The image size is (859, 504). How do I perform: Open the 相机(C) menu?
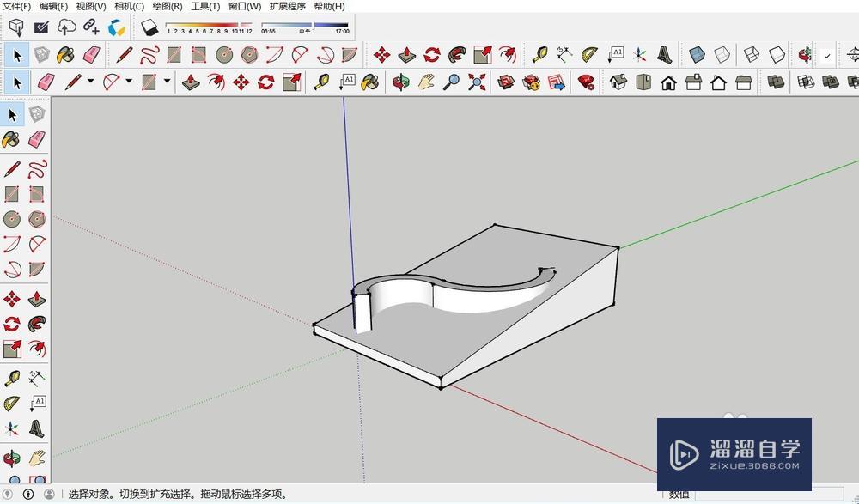pos(130,7)
